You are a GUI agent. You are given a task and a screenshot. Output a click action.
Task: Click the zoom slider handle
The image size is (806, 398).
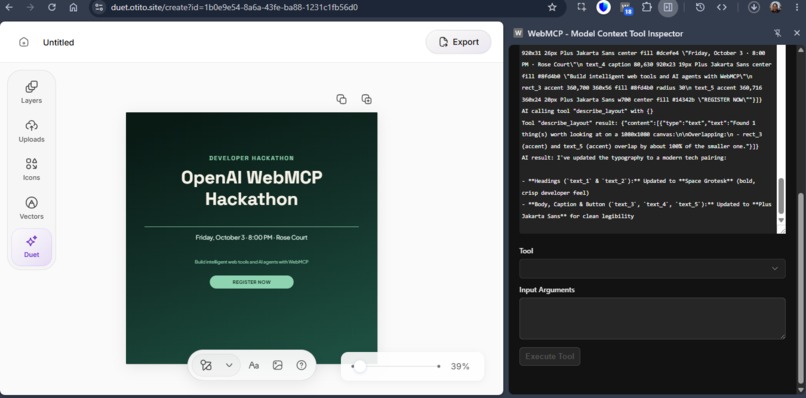click(x=360, y=367)
